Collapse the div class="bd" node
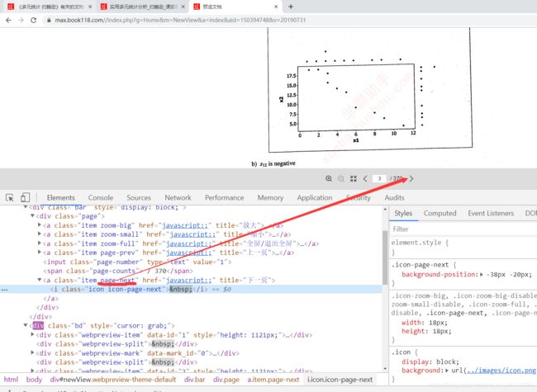 [26, 325]
